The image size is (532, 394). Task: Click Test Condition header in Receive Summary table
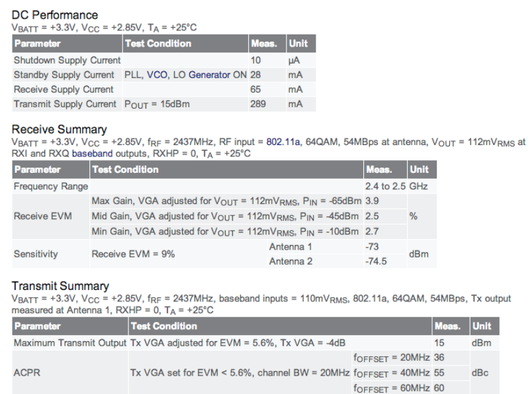click(126, 170)
